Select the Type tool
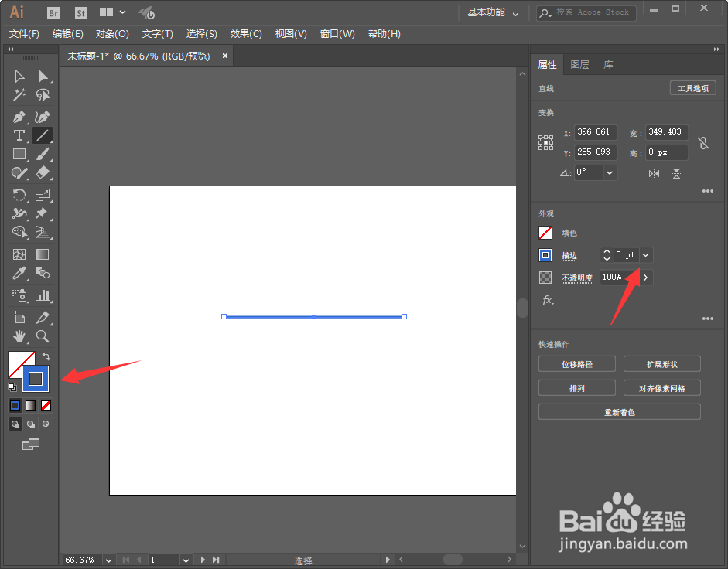The height and width of the screenshot is (569, 728). pos(19,135)
